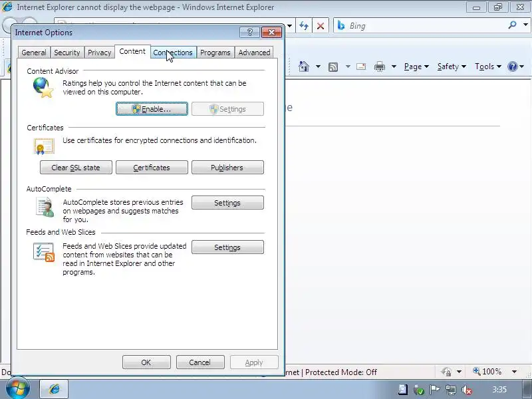
Task: Expand the Home button dropdown arrow
Action: (318, 66)
